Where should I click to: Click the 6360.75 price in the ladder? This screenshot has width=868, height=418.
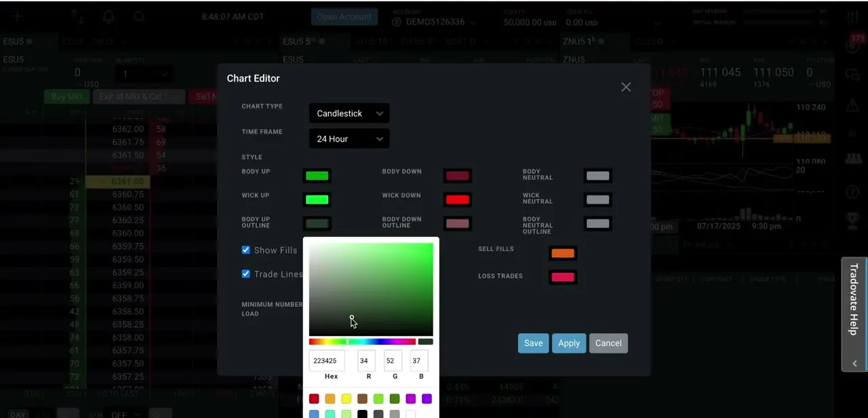(127, 195)
